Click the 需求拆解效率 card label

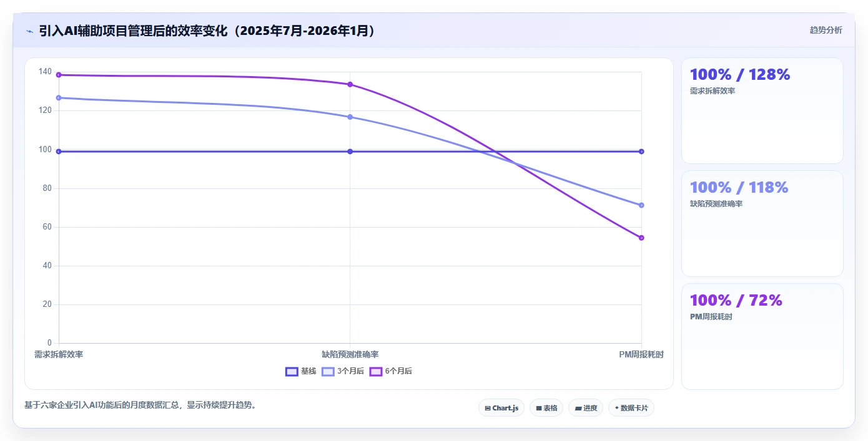coord(713,91)
